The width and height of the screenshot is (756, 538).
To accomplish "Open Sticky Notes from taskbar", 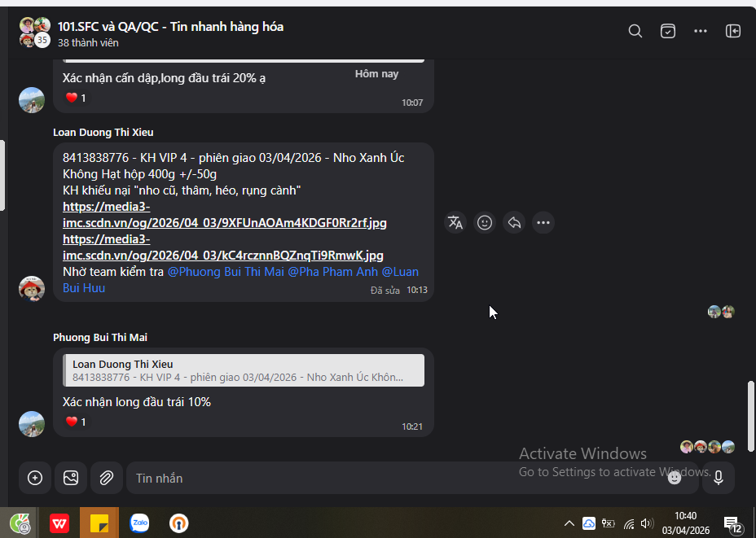I will 99,523.
